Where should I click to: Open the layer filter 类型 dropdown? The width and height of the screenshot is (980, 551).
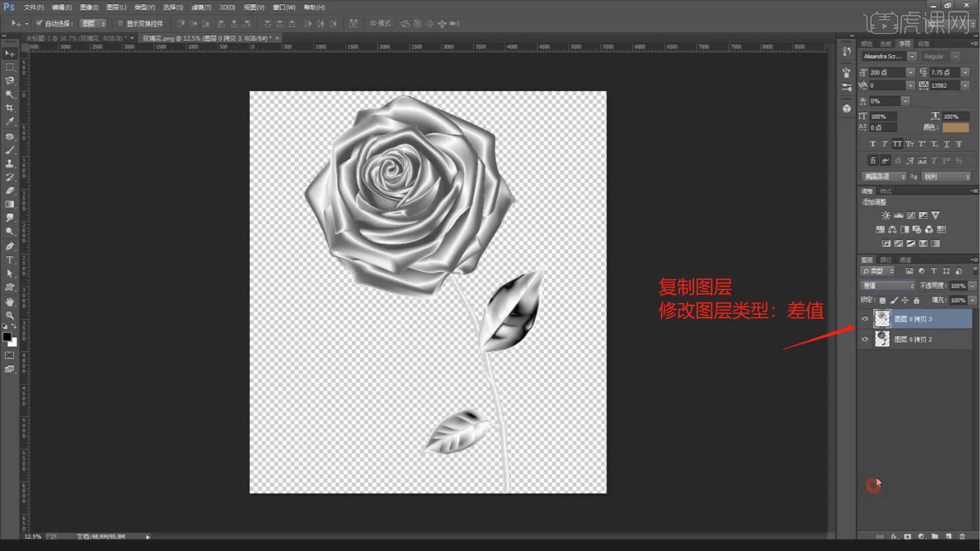point(878,271)
